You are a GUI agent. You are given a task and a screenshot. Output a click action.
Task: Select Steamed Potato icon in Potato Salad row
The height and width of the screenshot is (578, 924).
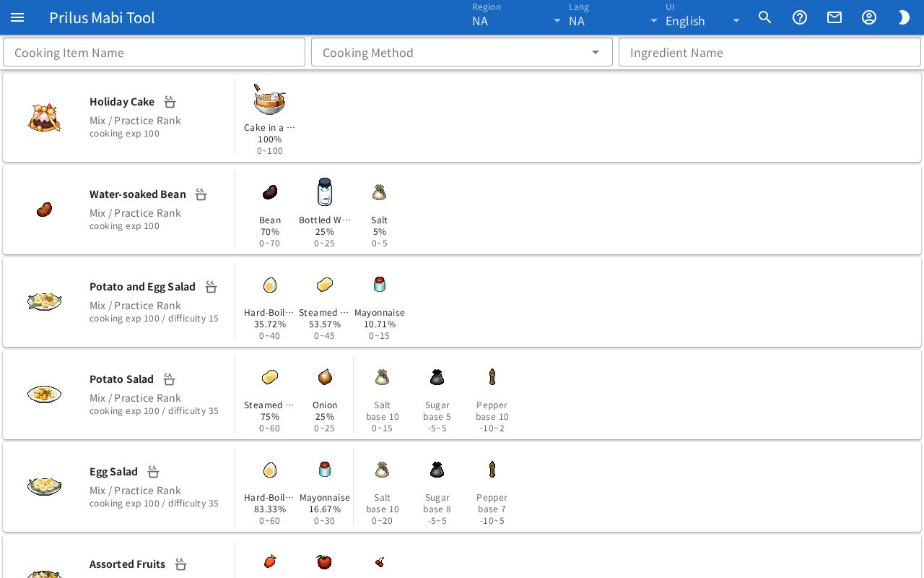point(270,377)
